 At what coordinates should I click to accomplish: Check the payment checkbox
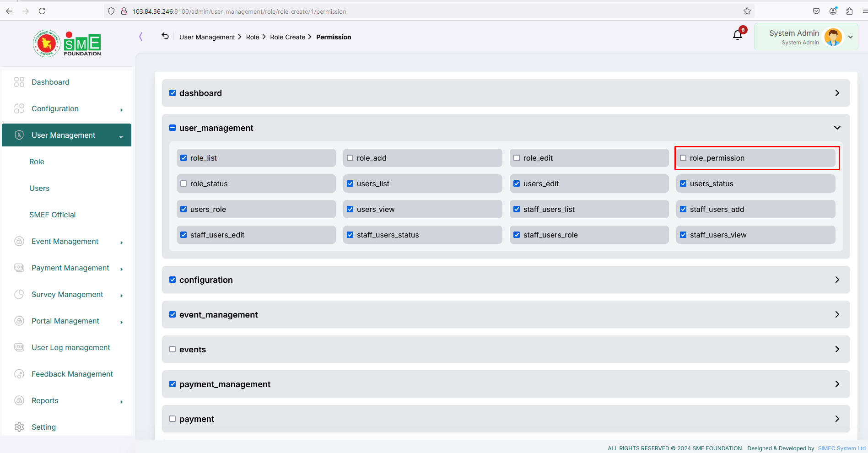173,419
